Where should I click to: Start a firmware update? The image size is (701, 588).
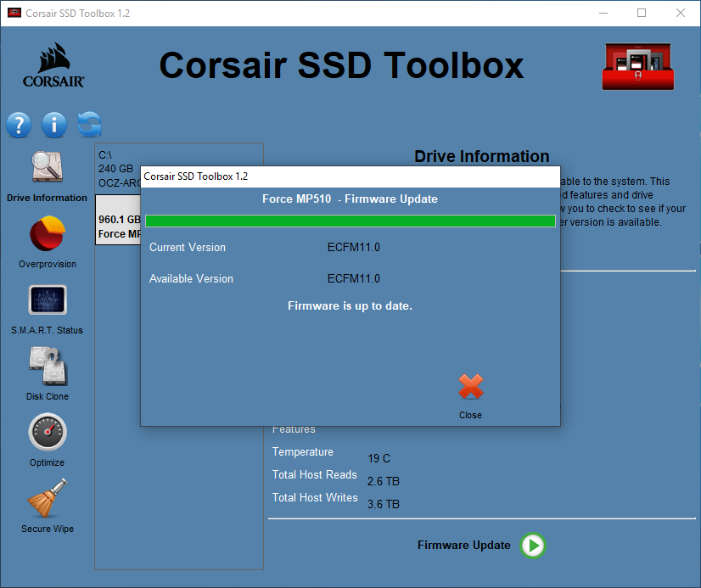tap(532, 546)
